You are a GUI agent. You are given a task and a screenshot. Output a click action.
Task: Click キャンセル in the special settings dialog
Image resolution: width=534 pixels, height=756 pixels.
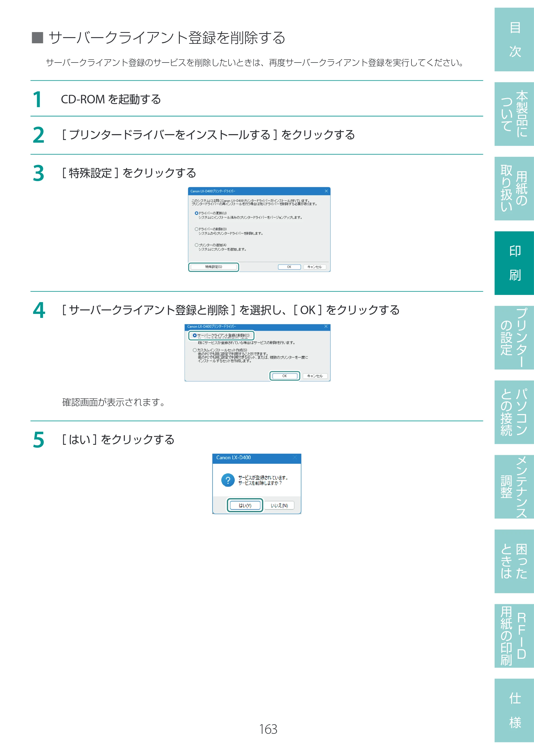[x=315, y=376]
